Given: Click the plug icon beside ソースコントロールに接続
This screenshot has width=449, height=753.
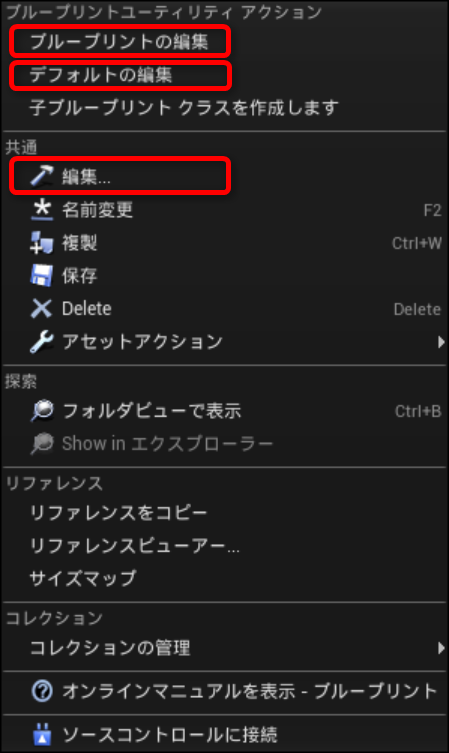Looking at the screenshot, I should [x=42, y=735].
